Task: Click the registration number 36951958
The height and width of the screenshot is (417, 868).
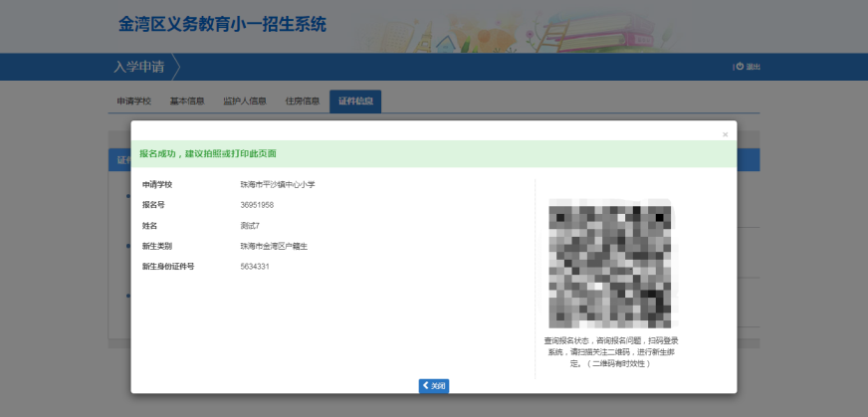Action: pyautogui.click(x=257, y=205)
